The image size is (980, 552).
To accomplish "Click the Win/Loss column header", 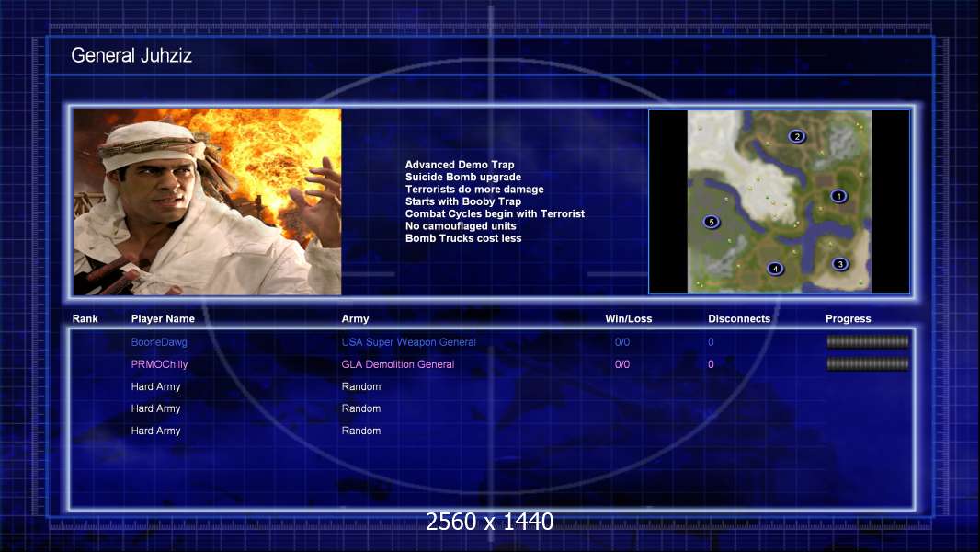I will (x=628, y=319).
